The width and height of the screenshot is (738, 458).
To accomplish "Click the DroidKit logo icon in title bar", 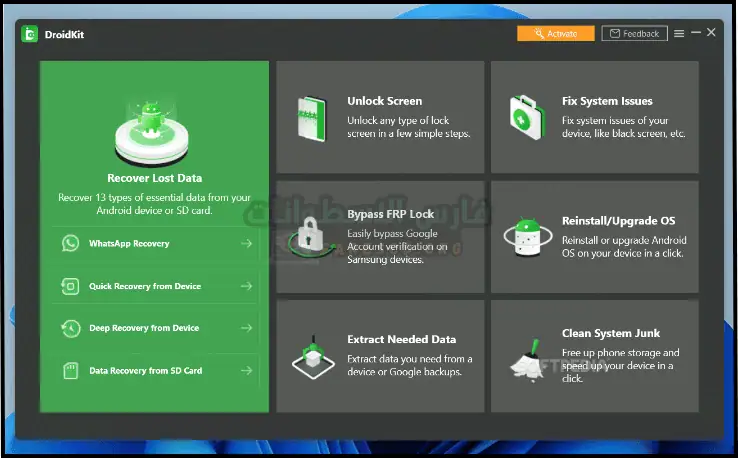I will click(x=30, y=33).
